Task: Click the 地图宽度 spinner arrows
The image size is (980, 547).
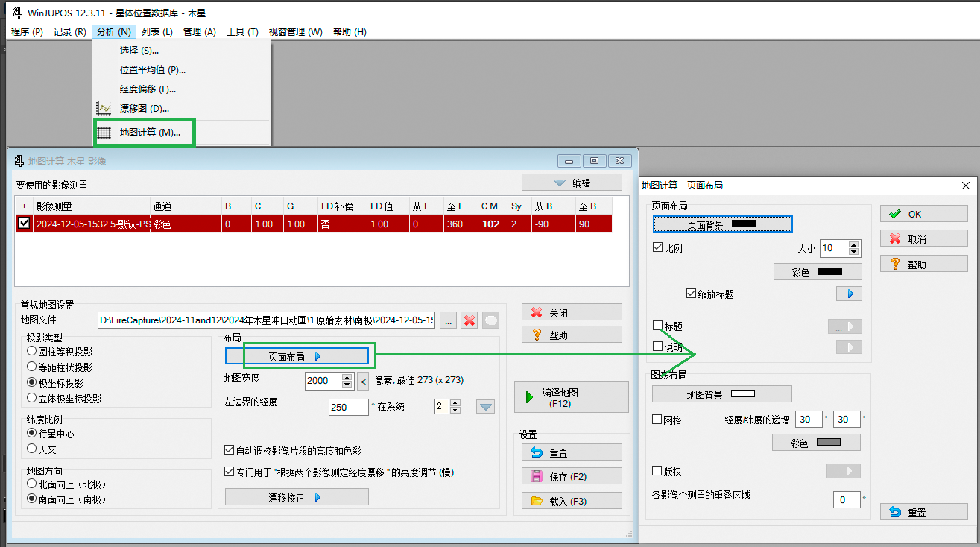Action: 347,381
